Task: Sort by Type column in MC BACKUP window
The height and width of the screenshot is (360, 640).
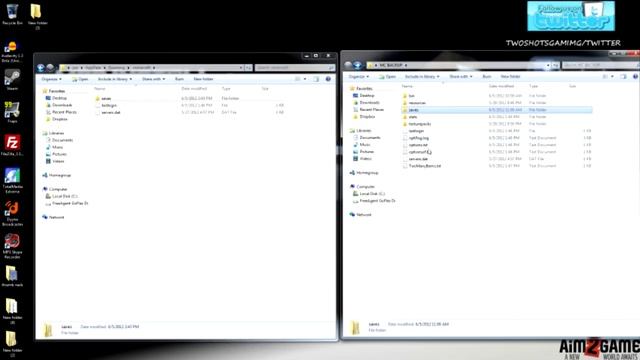Action: coord(533,86)
